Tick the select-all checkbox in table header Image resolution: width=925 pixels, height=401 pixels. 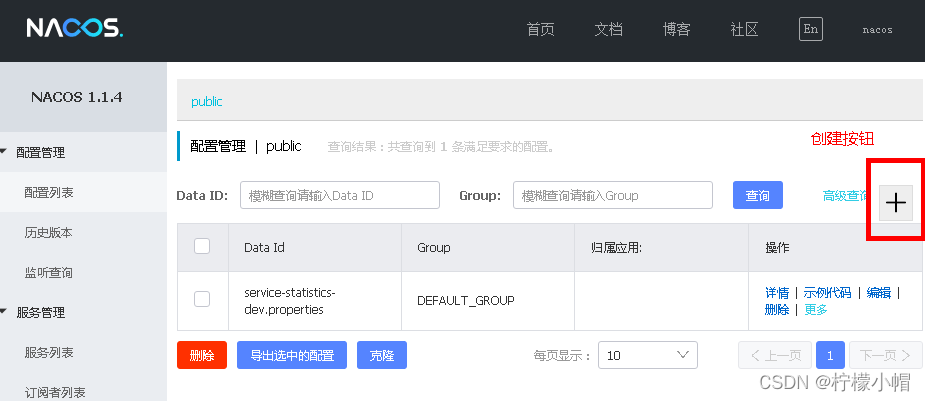coord(202,246)
